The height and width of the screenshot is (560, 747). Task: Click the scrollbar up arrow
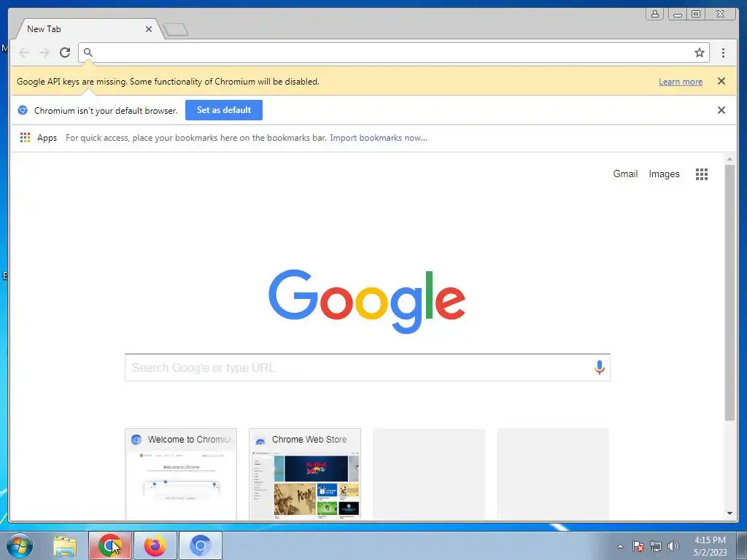pyautogui.click(x=729, y=159)
